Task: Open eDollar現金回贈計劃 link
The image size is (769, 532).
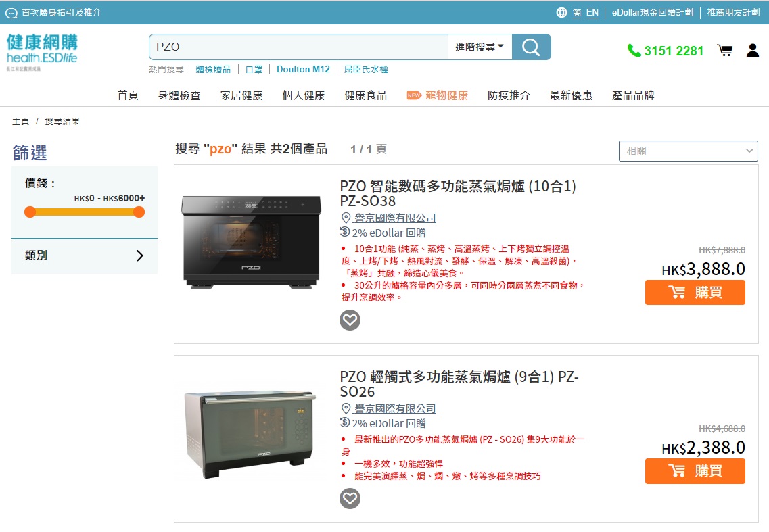Action: tap(652, 13)
